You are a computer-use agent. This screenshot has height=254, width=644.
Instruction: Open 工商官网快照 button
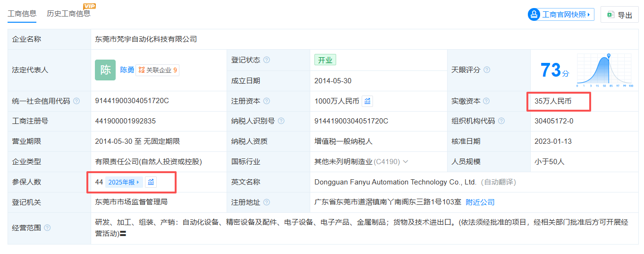[561, 15]
